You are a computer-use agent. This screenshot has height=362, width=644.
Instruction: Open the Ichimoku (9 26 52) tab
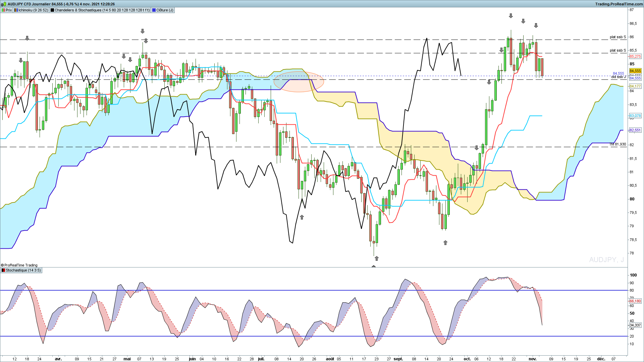(31, 10)
